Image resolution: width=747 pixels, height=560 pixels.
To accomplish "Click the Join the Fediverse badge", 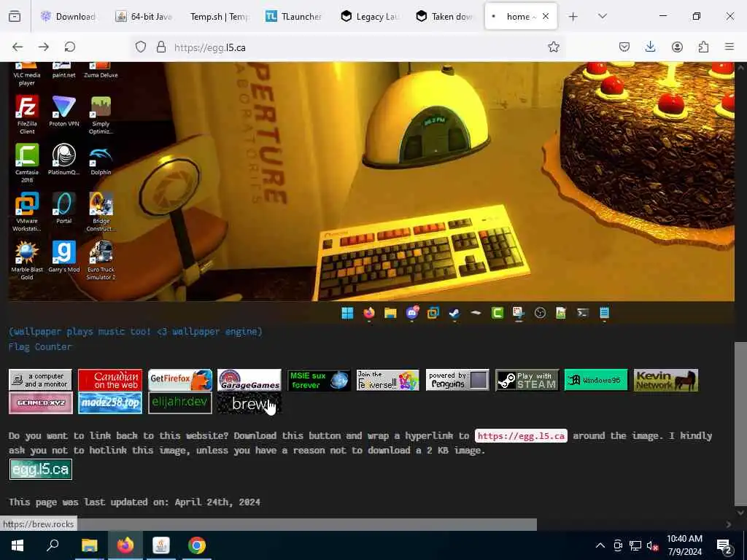I will (388, 380).
